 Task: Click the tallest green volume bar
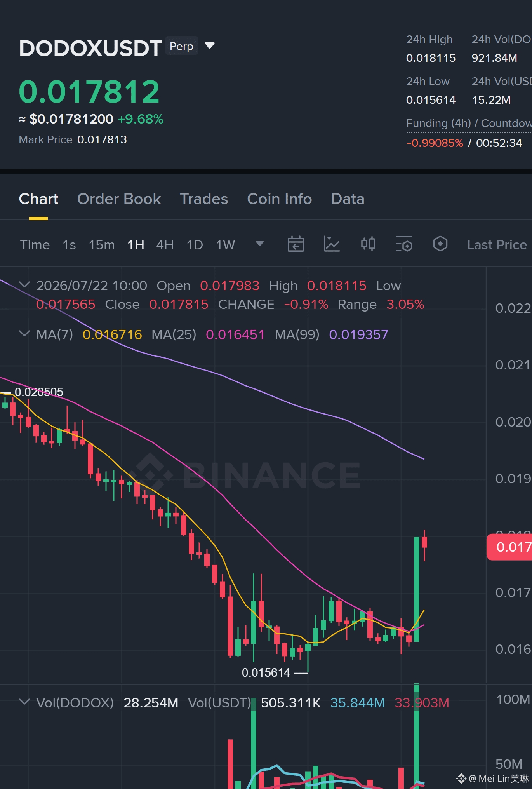pos(417,736)
